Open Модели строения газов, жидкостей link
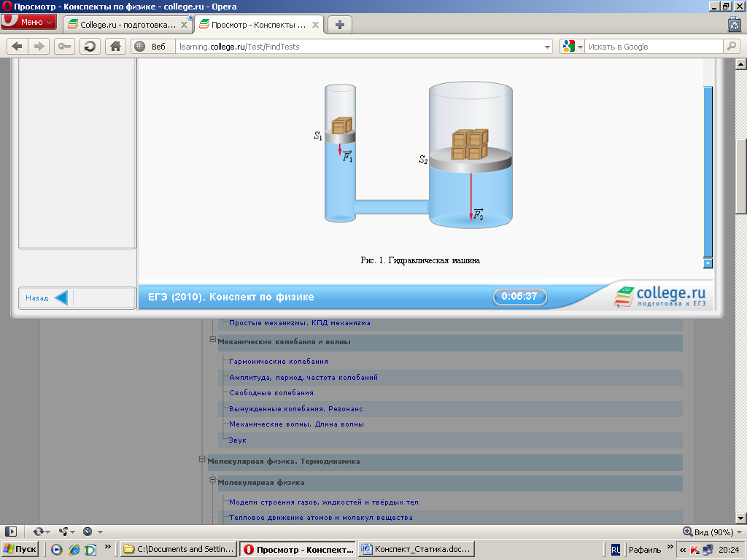Viewport: 747px width, 560px height. pyautogui.click(x=324, y=502)
